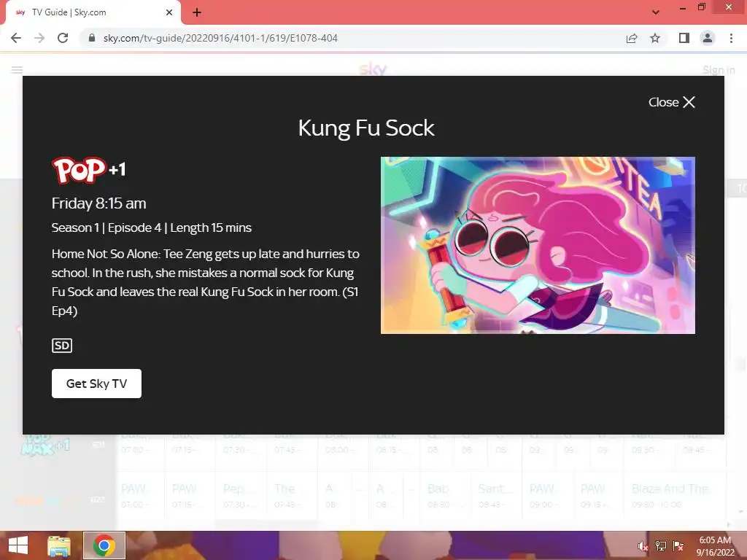The width and height of the screenshot is (747, 560).
Task: Click the Kung Fu Sock episode artwork
Action: tap(538, 245)
